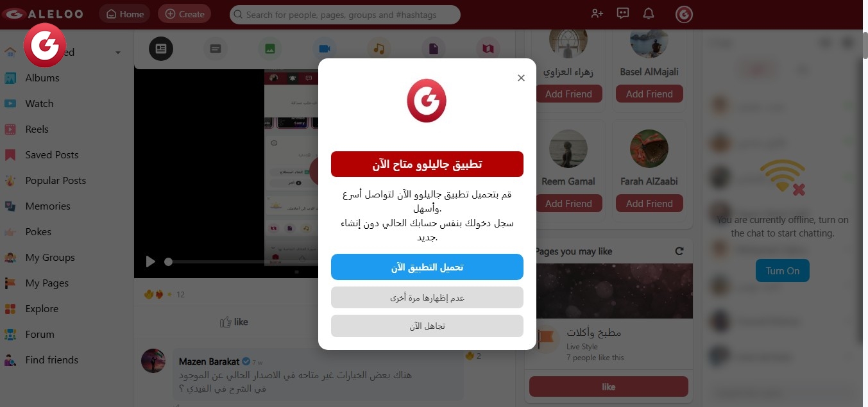This screenshot has width=868, height=407.
Task: Click the Arabic ignore now button
Action: click(x=427, y=326)
